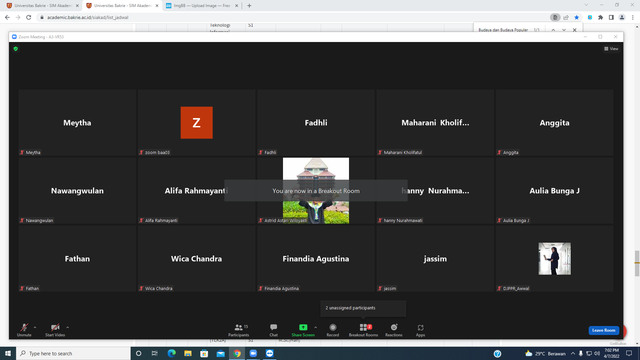Open Chrome from taskbar

[x=237, y=353]
